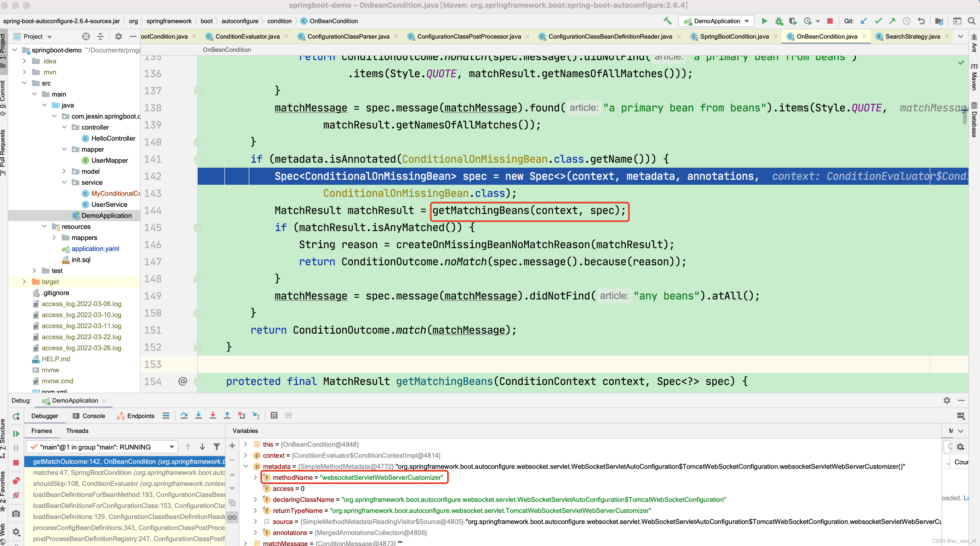Click the Force Step Into icon
980x546 pixels.
pyautogui.click(x=213, y=416)
